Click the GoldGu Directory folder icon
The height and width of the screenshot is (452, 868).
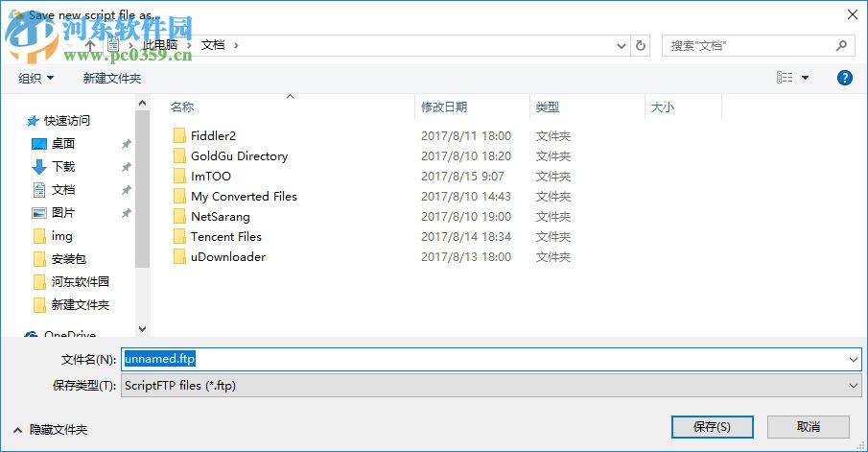tap(179, 155)
